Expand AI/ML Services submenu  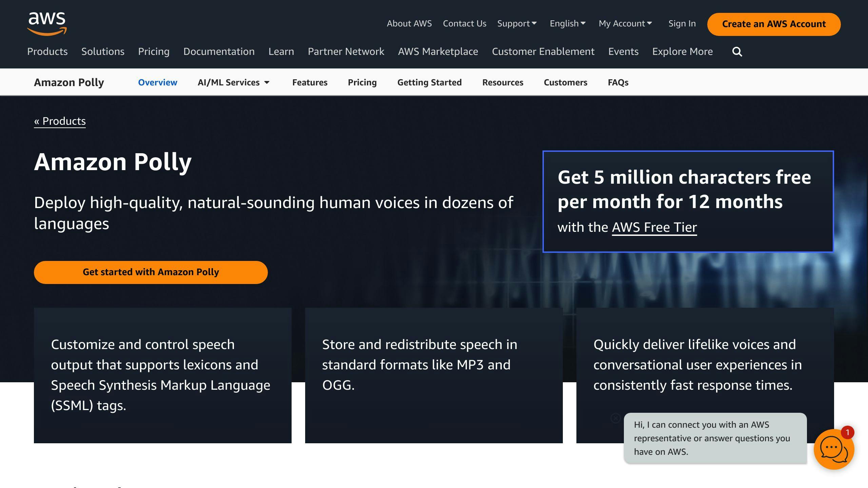tap(234, 82)
